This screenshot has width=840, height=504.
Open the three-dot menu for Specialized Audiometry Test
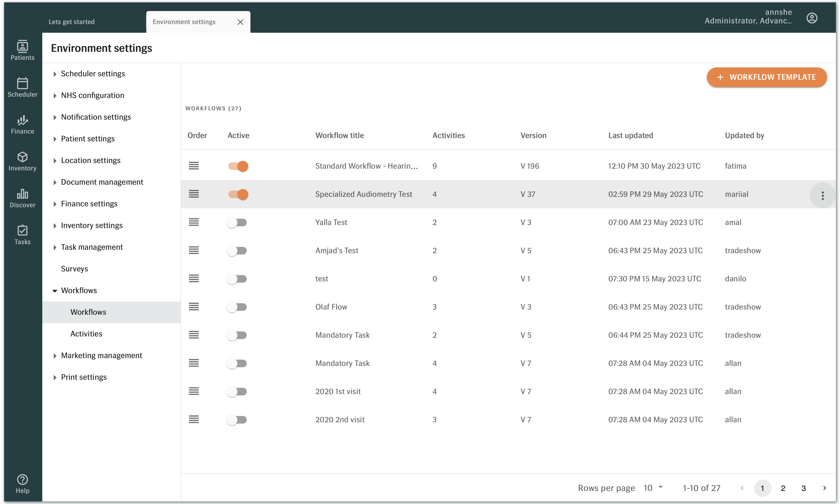coord(822,195)
